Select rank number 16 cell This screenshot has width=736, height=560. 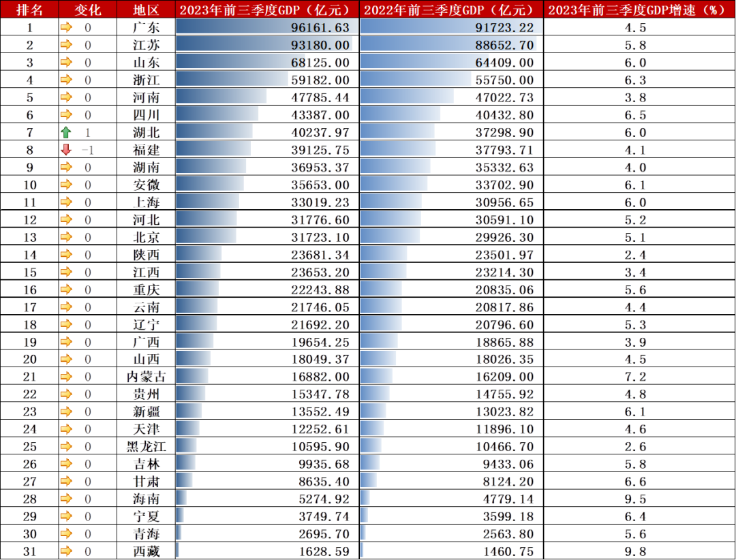[x=29, y=290]
